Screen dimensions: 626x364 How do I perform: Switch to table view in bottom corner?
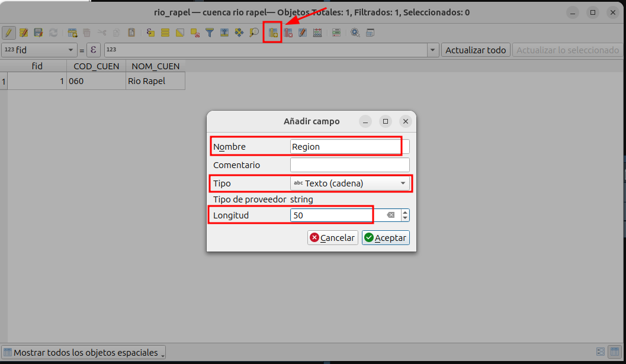pos(615,352)
